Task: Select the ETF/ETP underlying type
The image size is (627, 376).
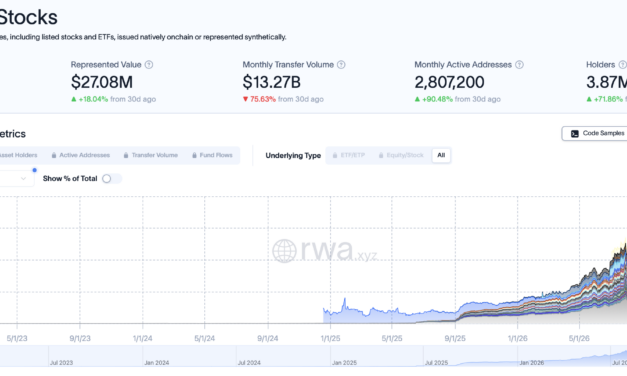Action: (349, 155)
